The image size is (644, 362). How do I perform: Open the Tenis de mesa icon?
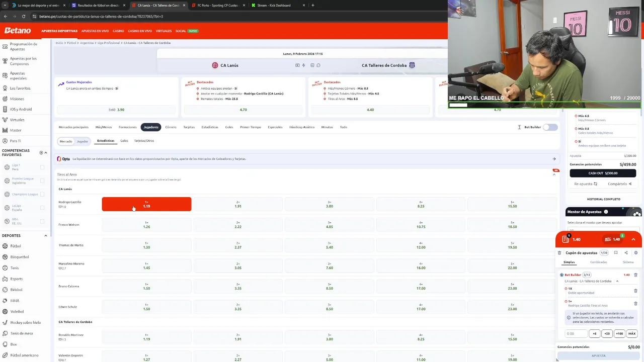pyautogui.click(x=5, y=333)
